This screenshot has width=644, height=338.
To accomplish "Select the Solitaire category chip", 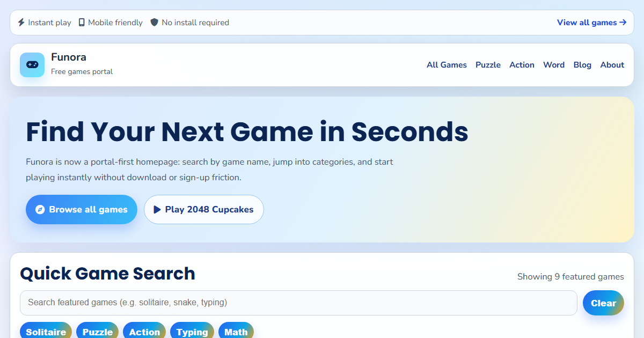I will tap(46, 331).
